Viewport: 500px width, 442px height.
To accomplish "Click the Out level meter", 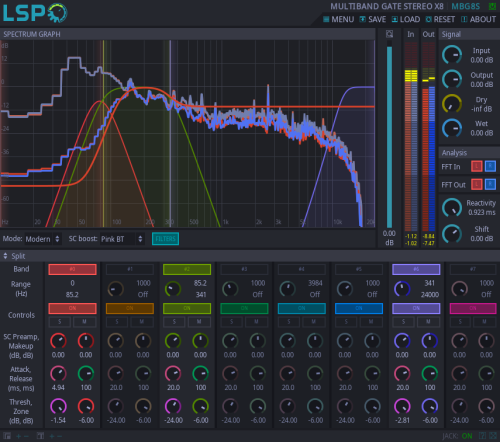I will 429,137.
